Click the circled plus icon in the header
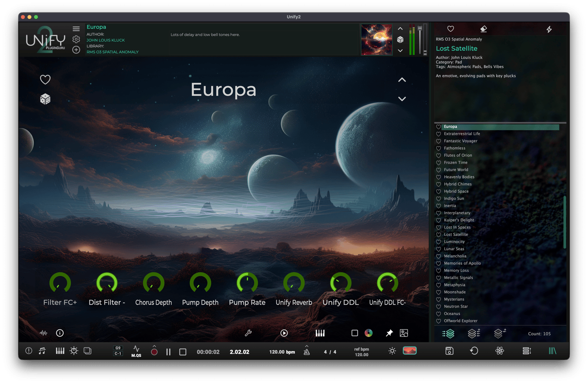This screenshot has height=384, width=588. [x=76, y=50]
